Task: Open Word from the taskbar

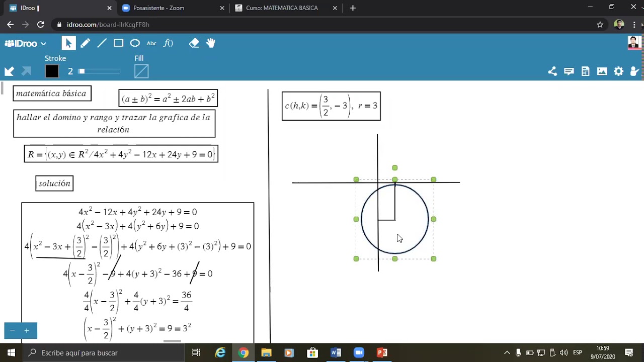Action: coord(336,352)
